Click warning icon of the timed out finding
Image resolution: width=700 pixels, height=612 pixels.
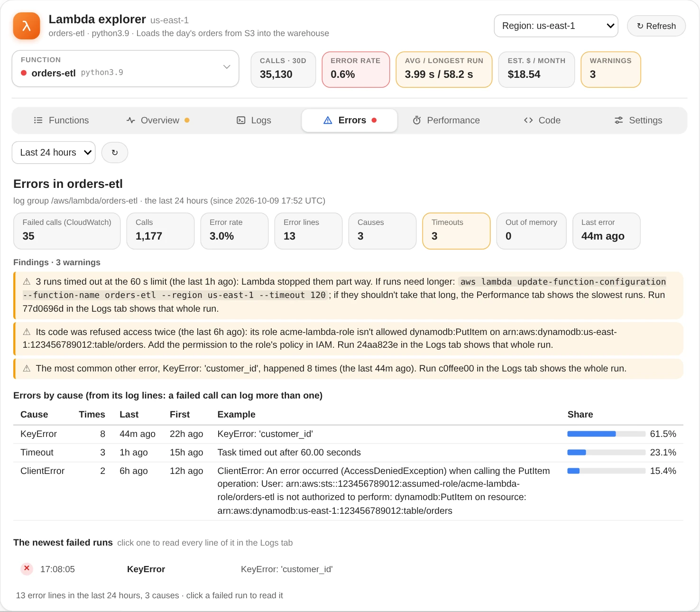pyautogui.click(x=27, y=282)
